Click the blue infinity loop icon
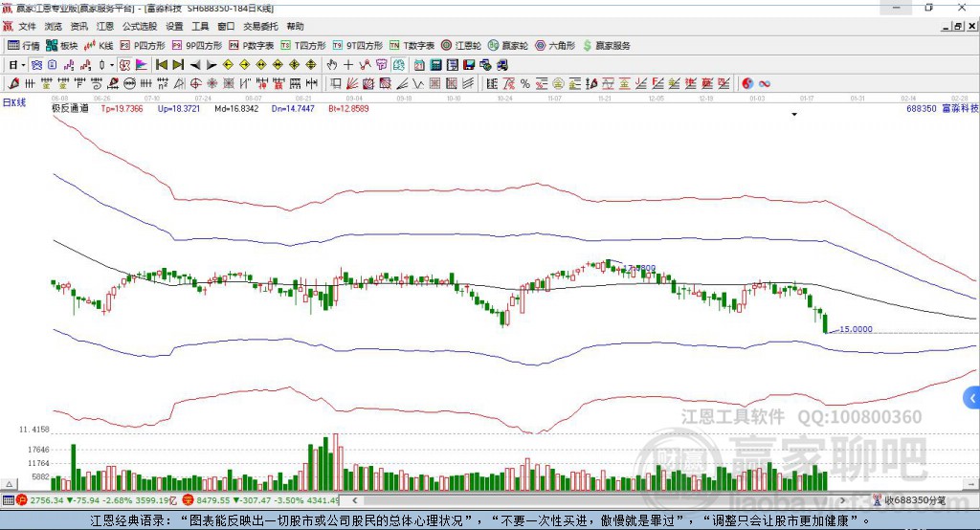This screenshot has width=980, height=530. 765,84
